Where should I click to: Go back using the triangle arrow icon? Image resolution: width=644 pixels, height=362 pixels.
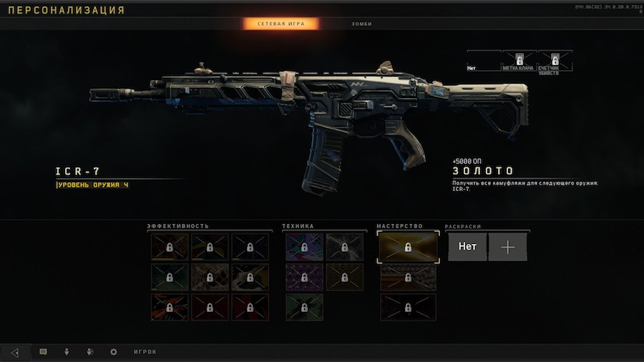pyautogui.click(x=15, y=352)
